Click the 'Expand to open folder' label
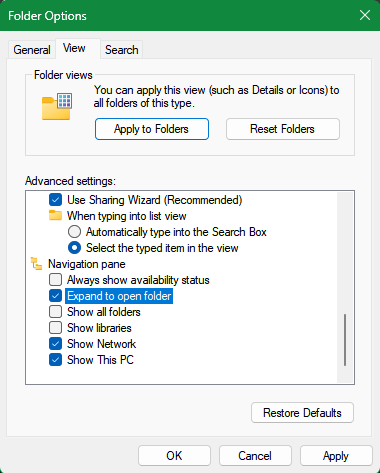 coord(119,296)
